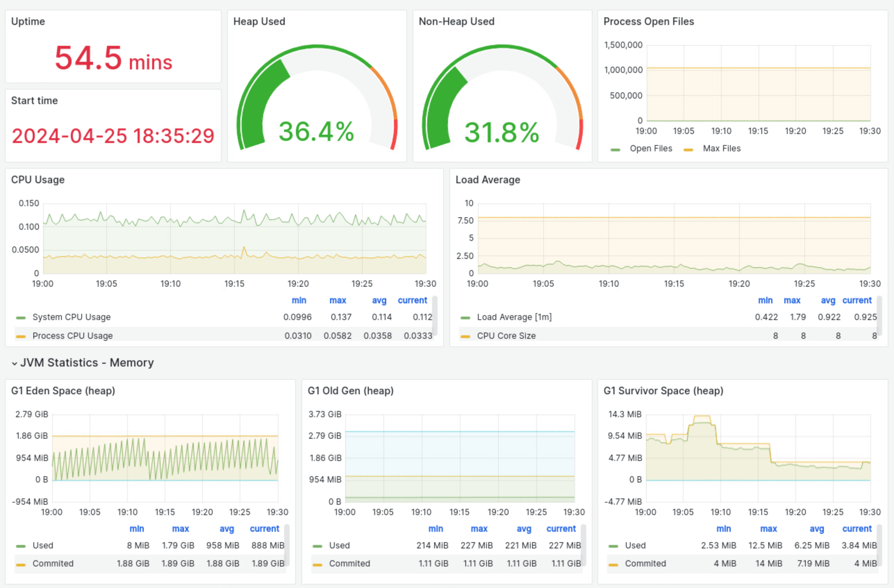The height and width of the screenshot is (588, 894).
Task: Sort Load Average legend by min
Action: point(765,300)
